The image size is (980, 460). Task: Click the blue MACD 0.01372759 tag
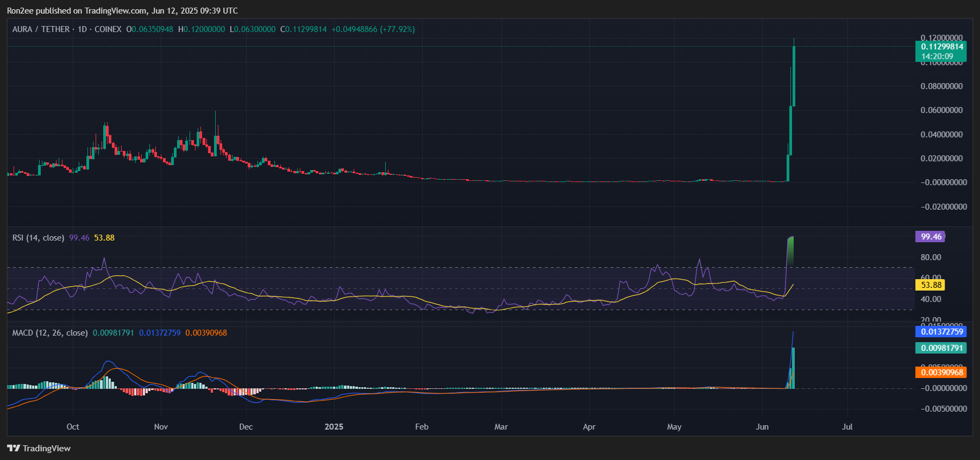click(941, 332)
